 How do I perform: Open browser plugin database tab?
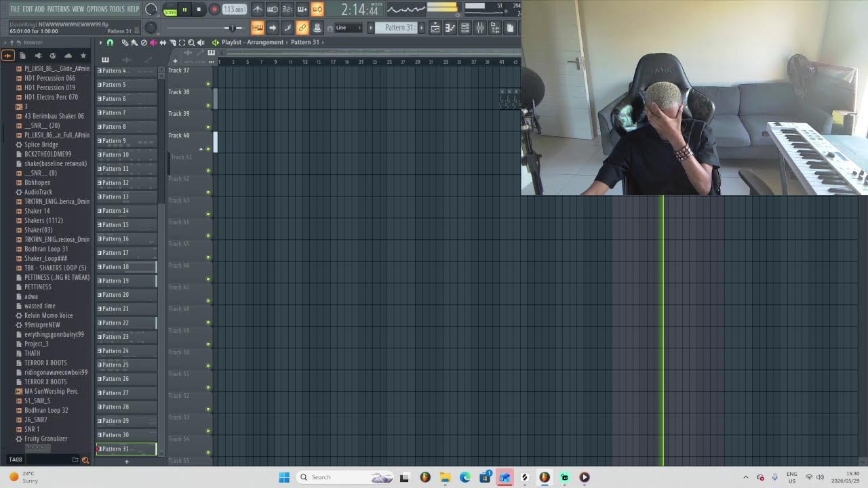tap(38, 56)
